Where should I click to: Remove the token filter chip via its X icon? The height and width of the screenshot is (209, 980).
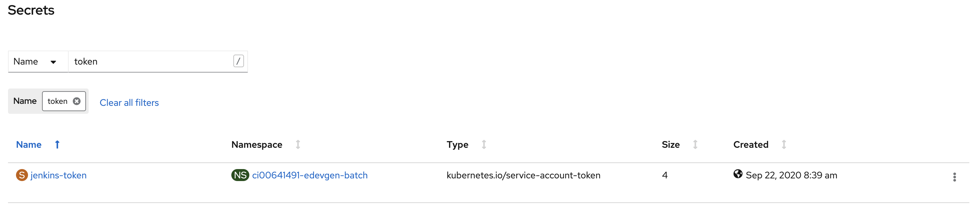76,101
